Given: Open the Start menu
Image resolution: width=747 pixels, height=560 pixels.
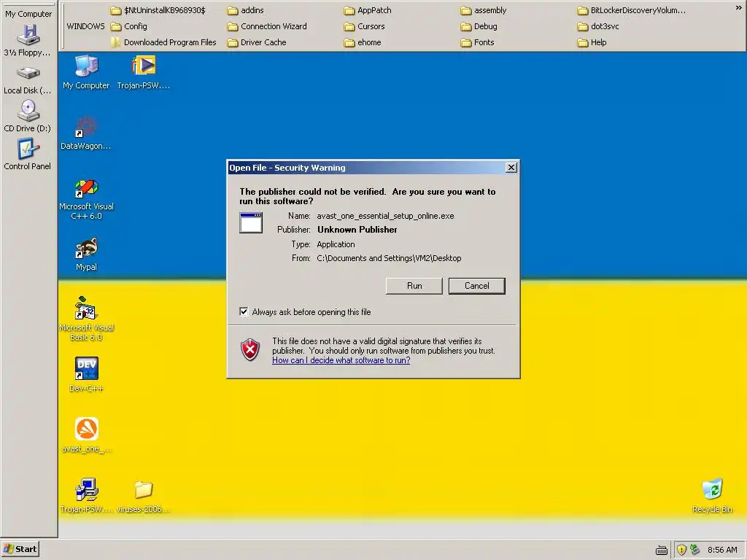Looking at the screenshot, I should pos(20,549).
